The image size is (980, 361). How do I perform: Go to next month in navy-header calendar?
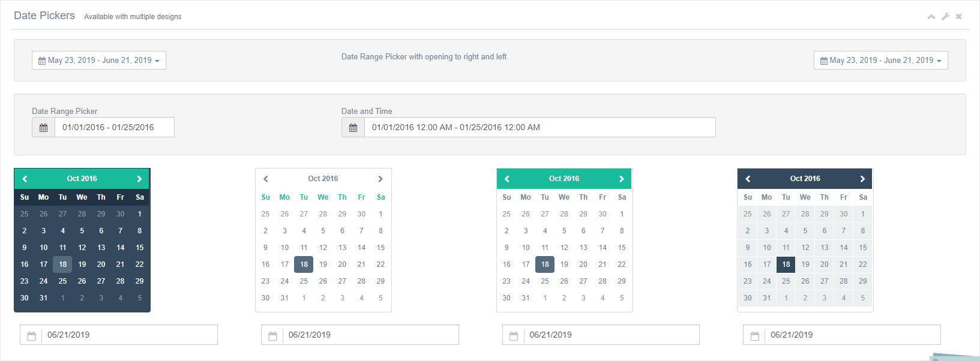pyautogui.click(x=862, y=179)
